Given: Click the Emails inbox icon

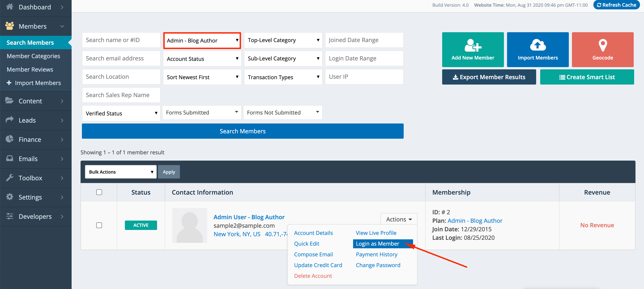Looking at the screenshot, I should (x=10, y=158).
